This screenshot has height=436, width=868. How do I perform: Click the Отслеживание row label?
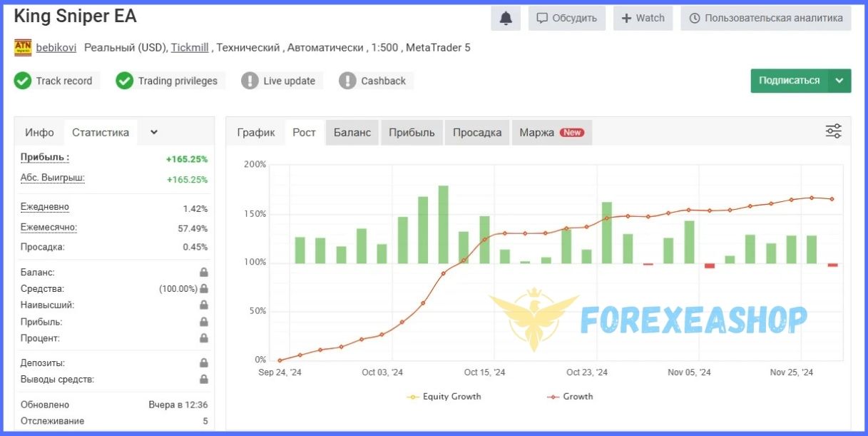(x=53, y=421)
